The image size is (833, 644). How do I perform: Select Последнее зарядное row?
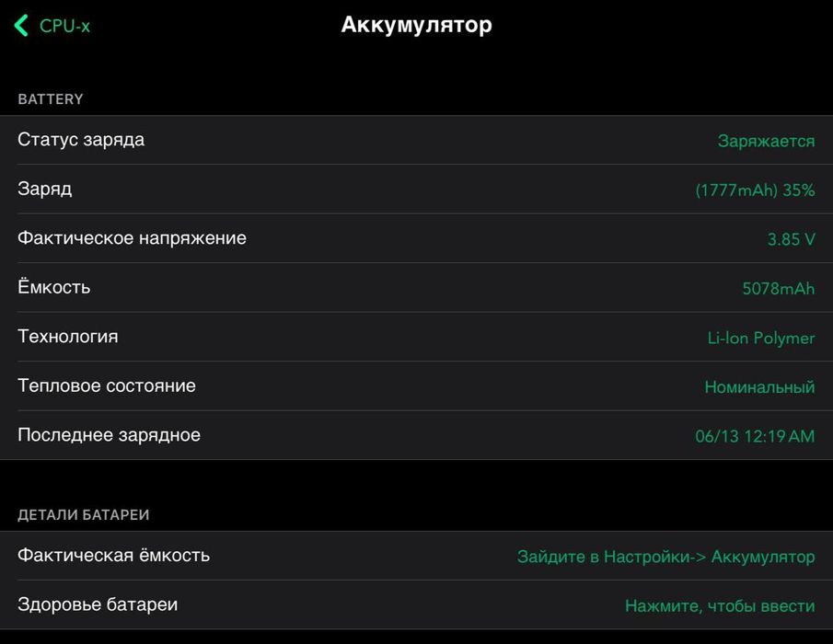[x=109, y=434]
